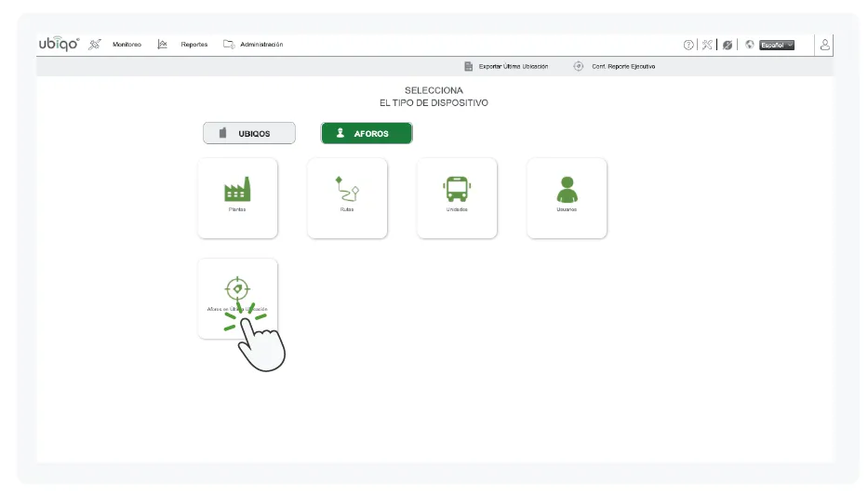Screen dimensions: 868x495
Task: Open the user profile icon
Action: click(x=825, y=45)
